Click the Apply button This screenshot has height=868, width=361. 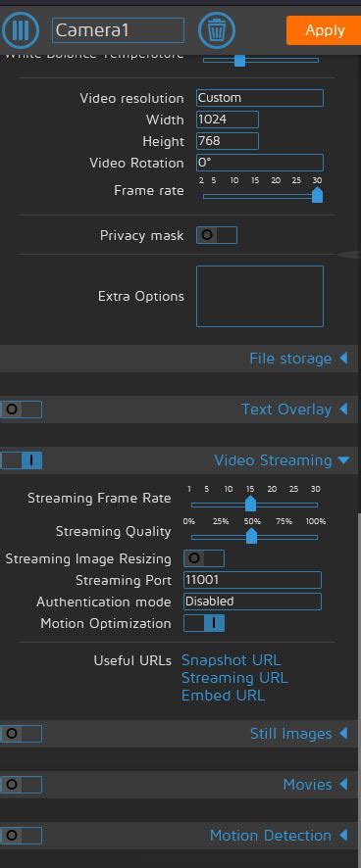[325, 30]
